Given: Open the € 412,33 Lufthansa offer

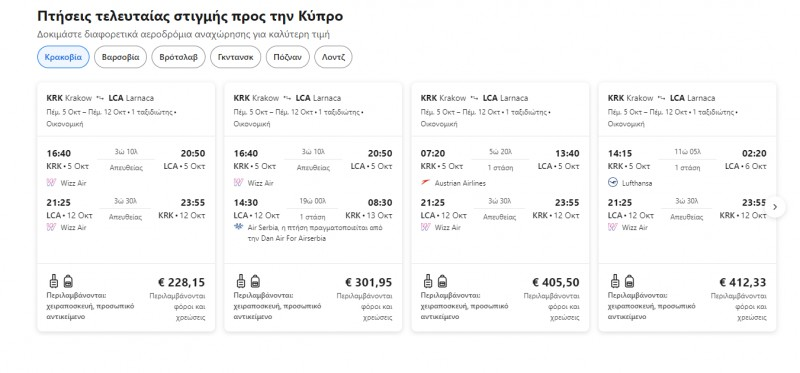Looking at the screenshot, I should (x=687, y=207).
